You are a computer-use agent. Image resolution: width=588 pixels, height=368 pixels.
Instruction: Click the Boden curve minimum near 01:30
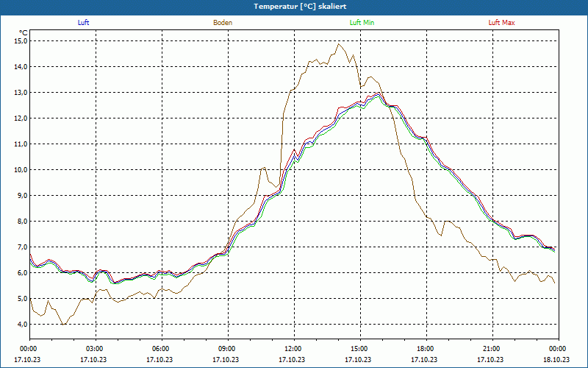[64, 325]
